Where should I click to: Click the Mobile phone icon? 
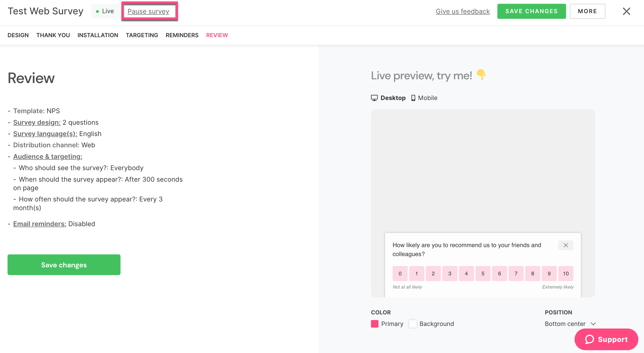pos(413,98)
